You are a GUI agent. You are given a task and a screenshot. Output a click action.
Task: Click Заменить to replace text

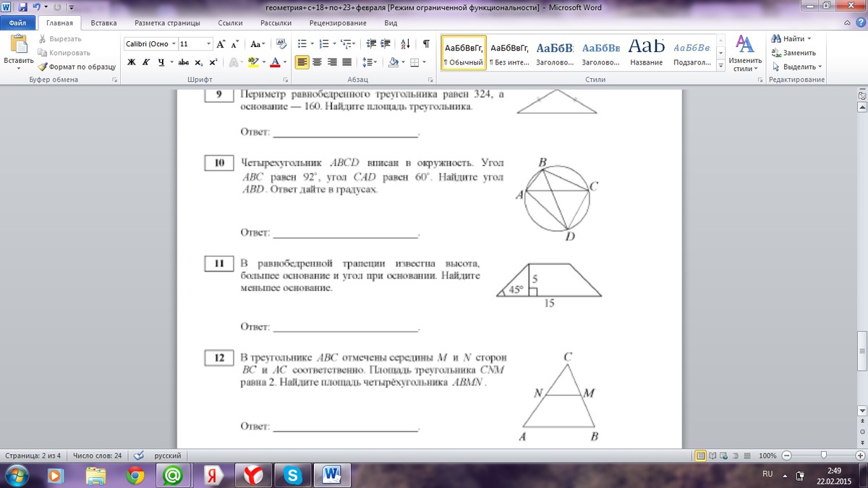point(794,52)
